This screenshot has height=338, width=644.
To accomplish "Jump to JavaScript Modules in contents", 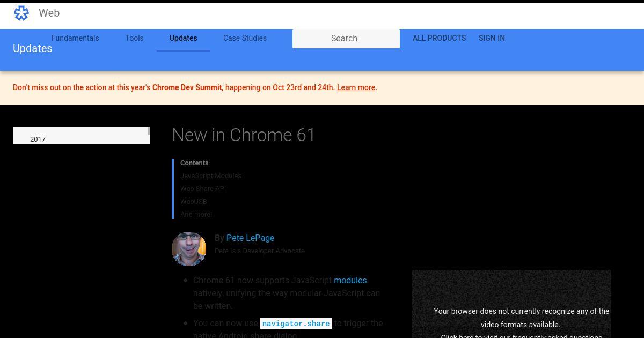I will [211, 175].
